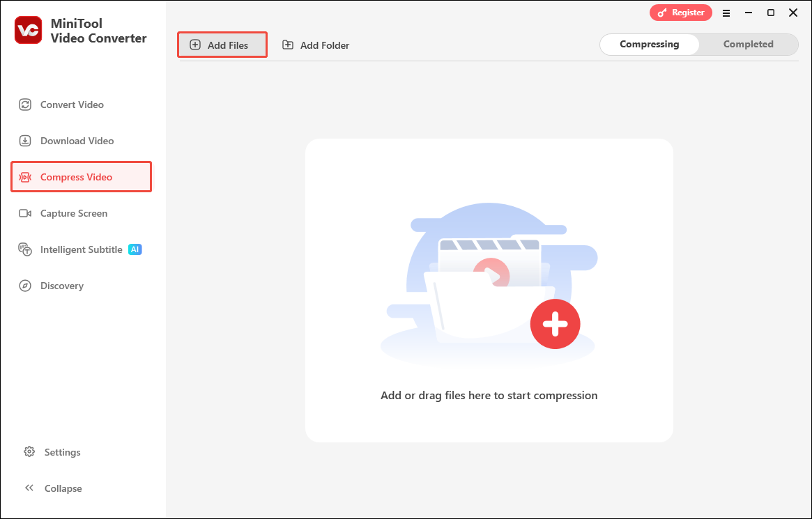Open Intelligent Subtitle using its icon
Image resolution: width=812 pixels, height=519 pixels.
point(25,249)
